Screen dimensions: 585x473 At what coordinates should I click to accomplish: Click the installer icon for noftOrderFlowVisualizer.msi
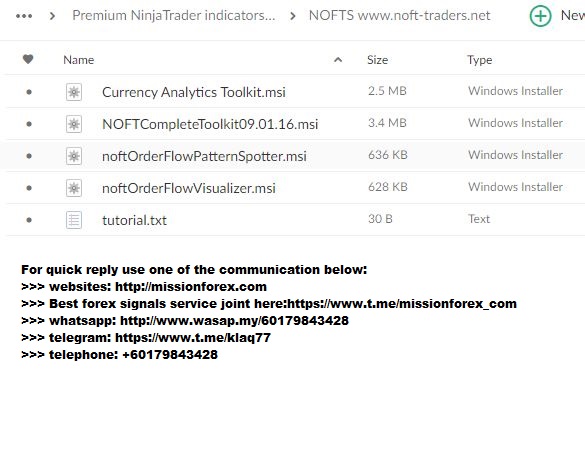74,188
